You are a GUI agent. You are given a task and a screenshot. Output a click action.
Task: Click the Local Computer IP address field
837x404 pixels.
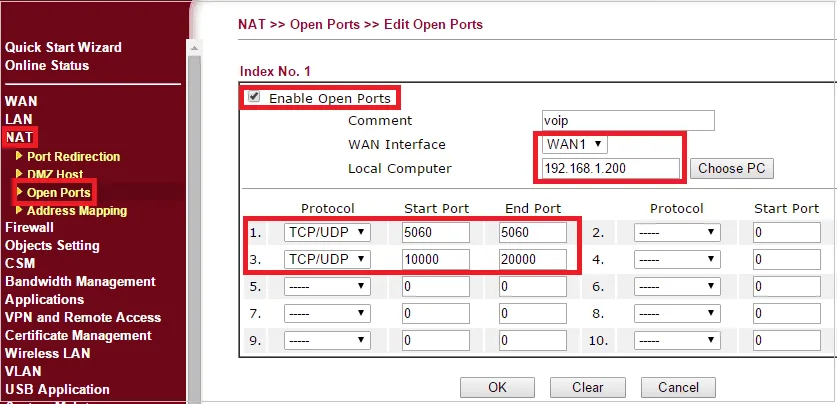pyautogui.click(x=610, y=168)
